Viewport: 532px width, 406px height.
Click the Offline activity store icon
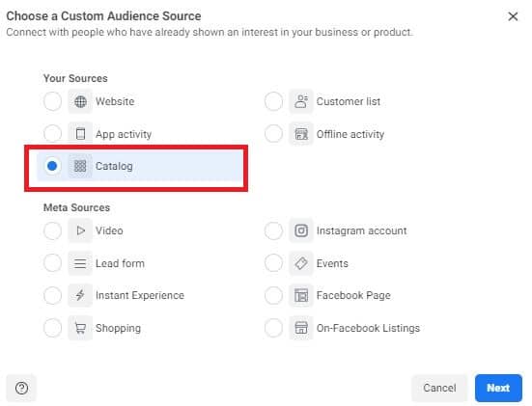pos(301,134)
